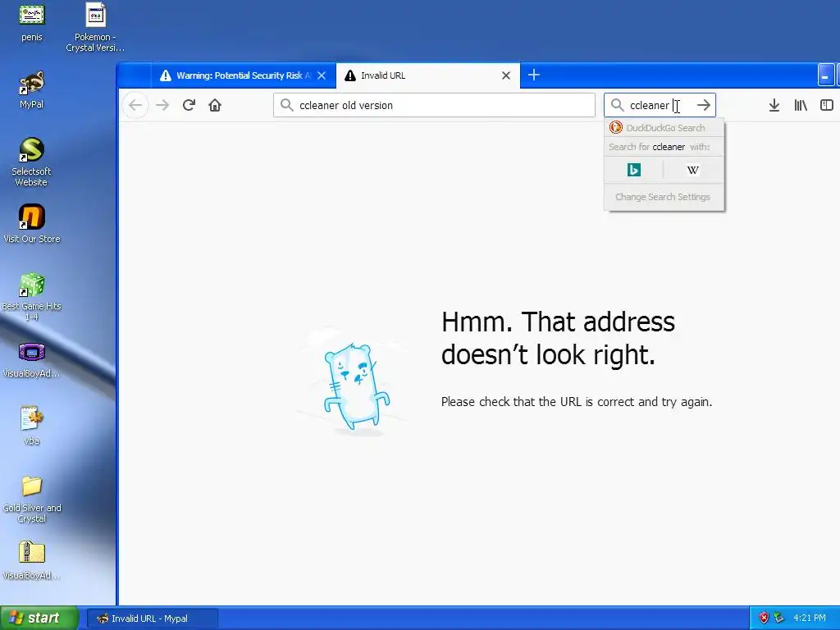840x630 pixels.
Task: Click the red security shield tray icon
Action: 764,618
